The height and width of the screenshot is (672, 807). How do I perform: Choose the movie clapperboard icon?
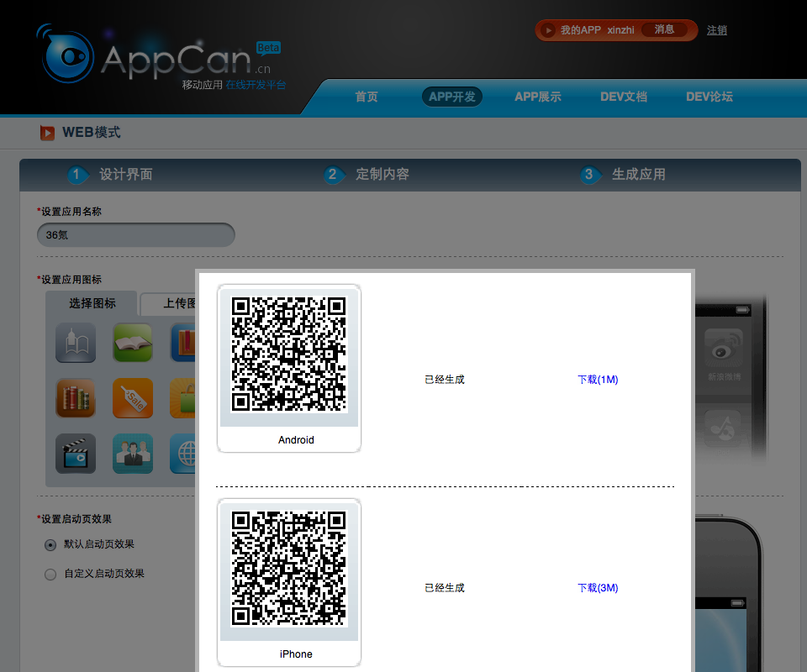click(76, 454)
